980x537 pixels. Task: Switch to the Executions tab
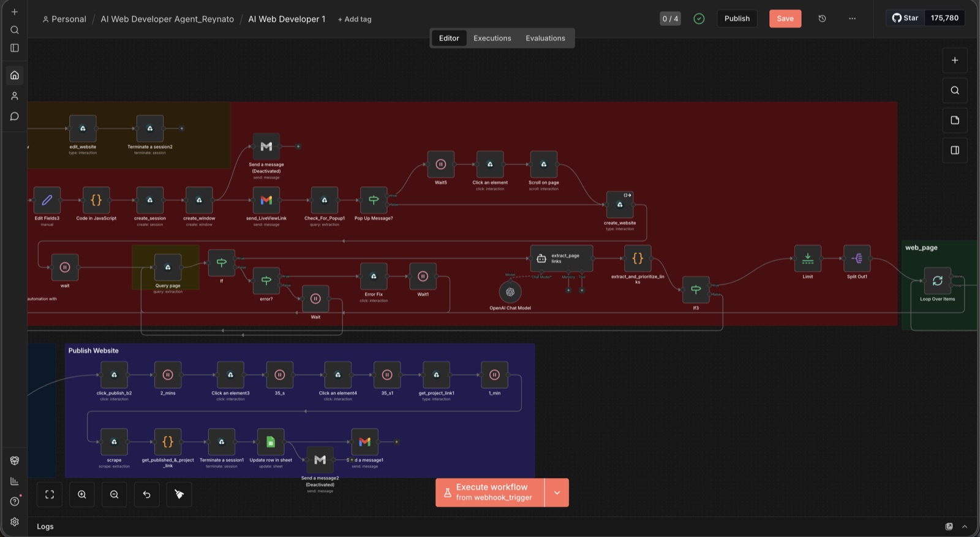tap(492, 38)
